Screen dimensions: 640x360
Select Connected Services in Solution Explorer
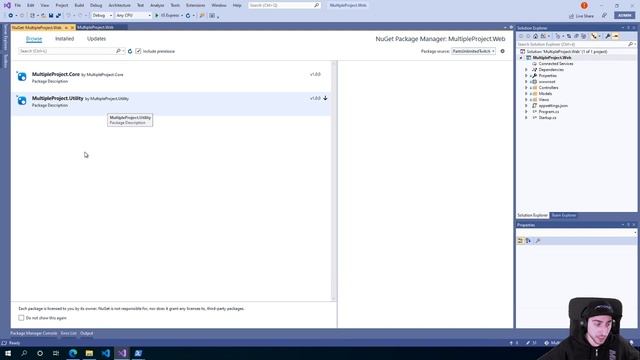tap(556, 64)
